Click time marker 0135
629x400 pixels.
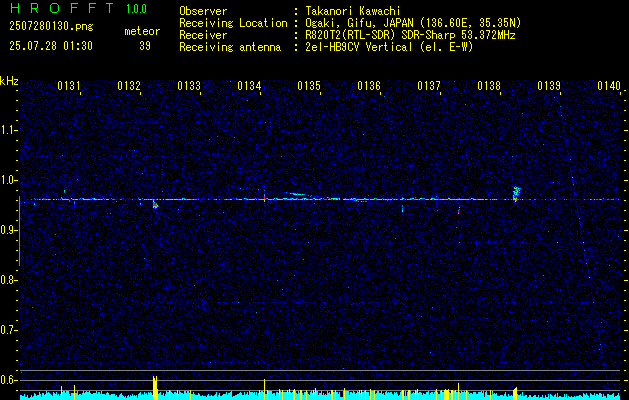point(309,86)
